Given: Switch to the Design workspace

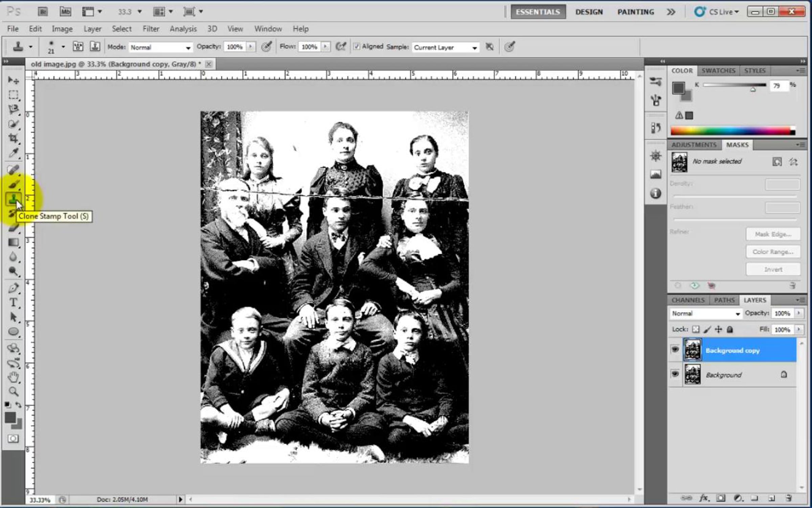Looking at the screenshot, I should click(x=589, y=12).
